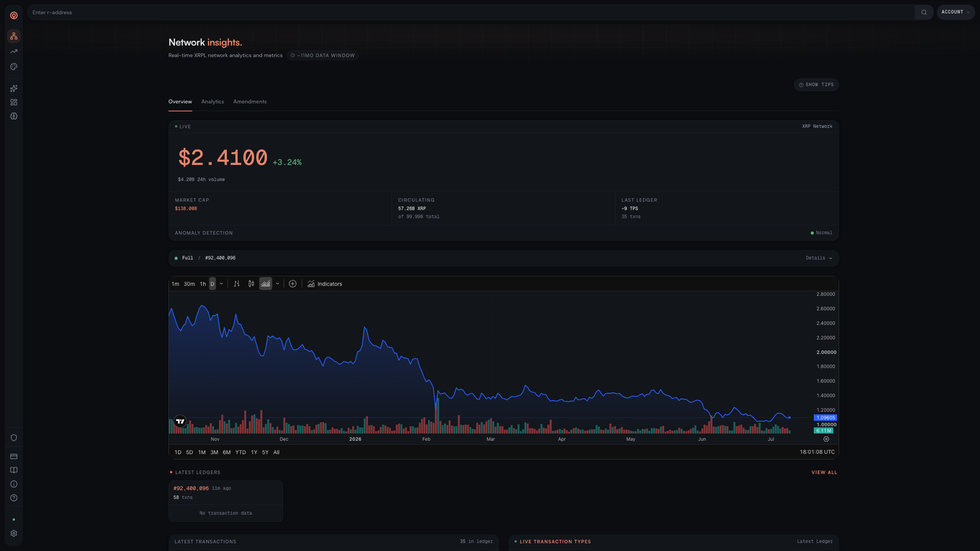This screenshot has height=551, width=980.
Task: Click the LATEST TRANSACTIONS heading
Action: (x=205, y=542)
